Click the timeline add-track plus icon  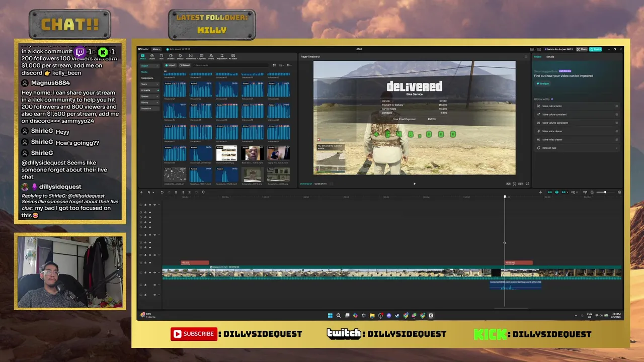[x=141, y=192]
